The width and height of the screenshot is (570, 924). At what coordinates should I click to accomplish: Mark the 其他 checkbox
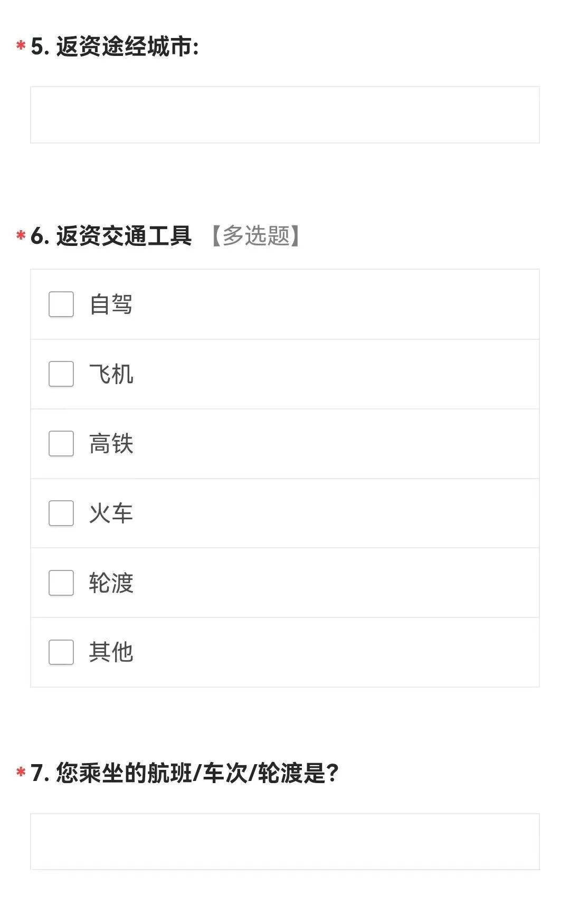[61, 653]
